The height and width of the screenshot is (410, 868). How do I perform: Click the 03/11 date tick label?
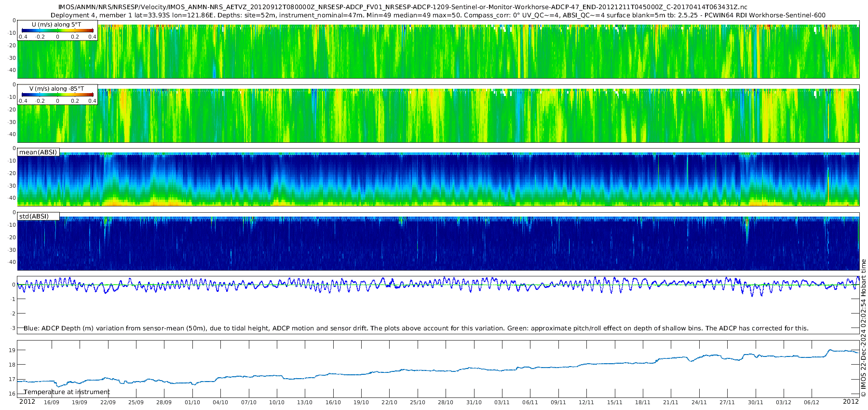(502, 402)
